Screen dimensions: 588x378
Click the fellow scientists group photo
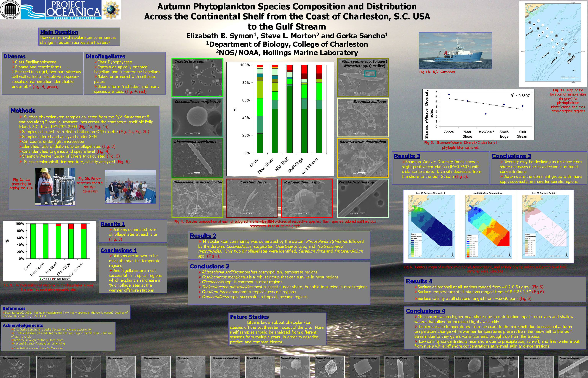point(130,187)
